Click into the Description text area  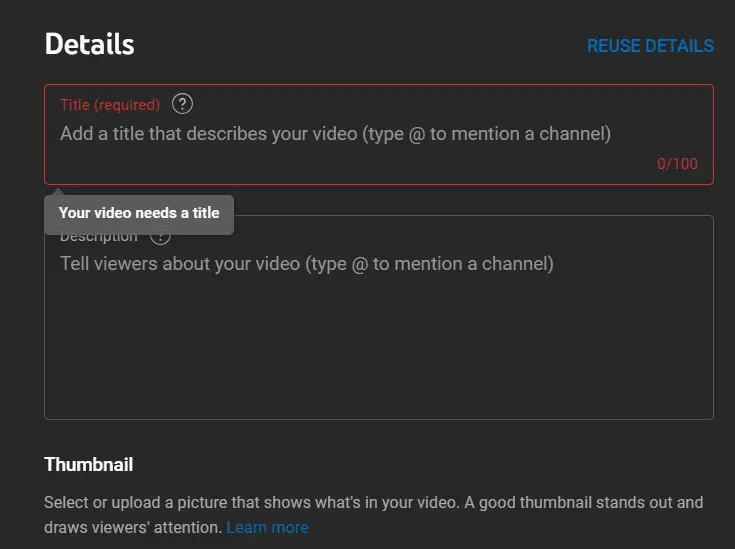click(x=379, y=317)
